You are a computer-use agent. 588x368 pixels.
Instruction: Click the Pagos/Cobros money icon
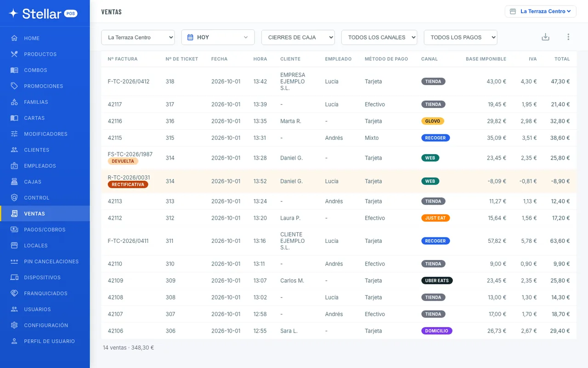[x=14, y=230]
